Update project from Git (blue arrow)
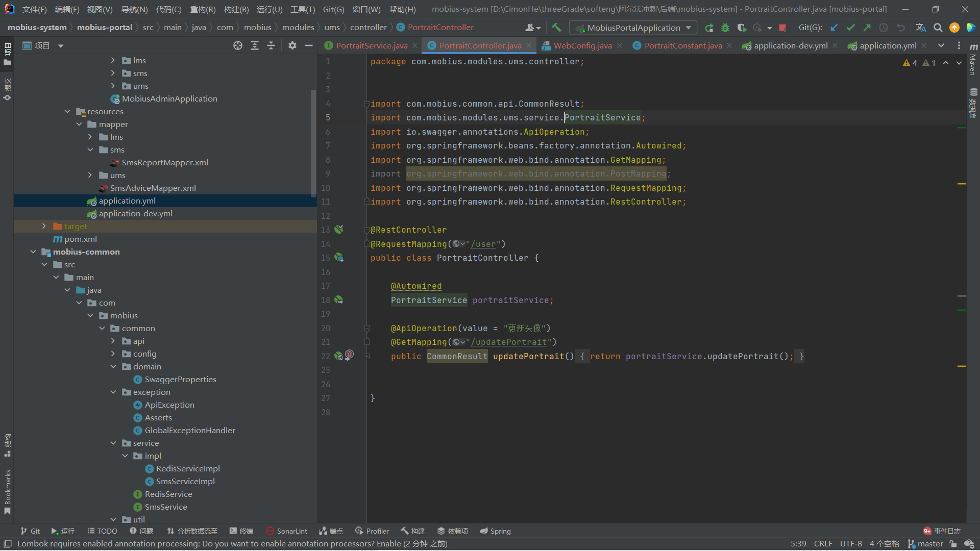The width and height of the screenshot is (980, 551). [834, 28]
